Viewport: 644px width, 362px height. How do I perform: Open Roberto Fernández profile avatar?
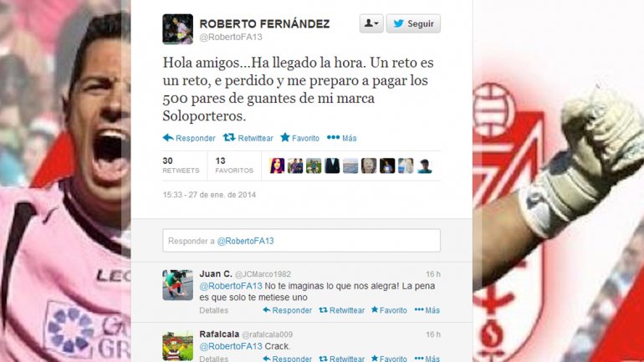177,29
